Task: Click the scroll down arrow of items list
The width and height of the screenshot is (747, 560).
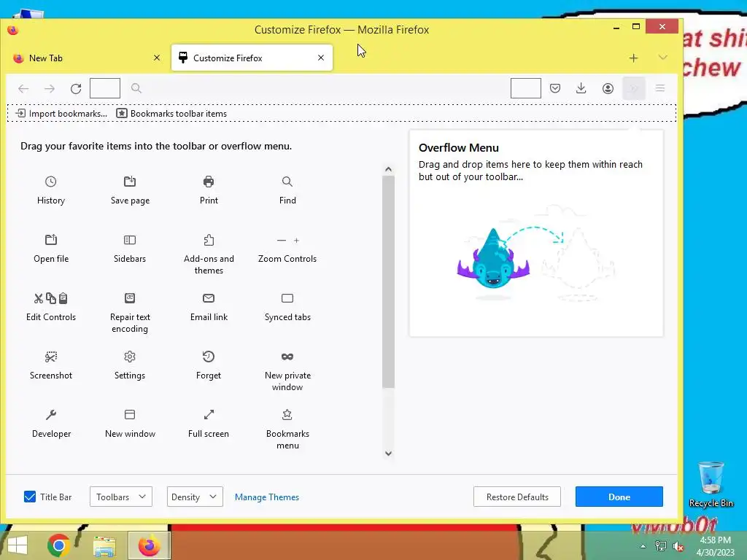Action: (388, 454)
